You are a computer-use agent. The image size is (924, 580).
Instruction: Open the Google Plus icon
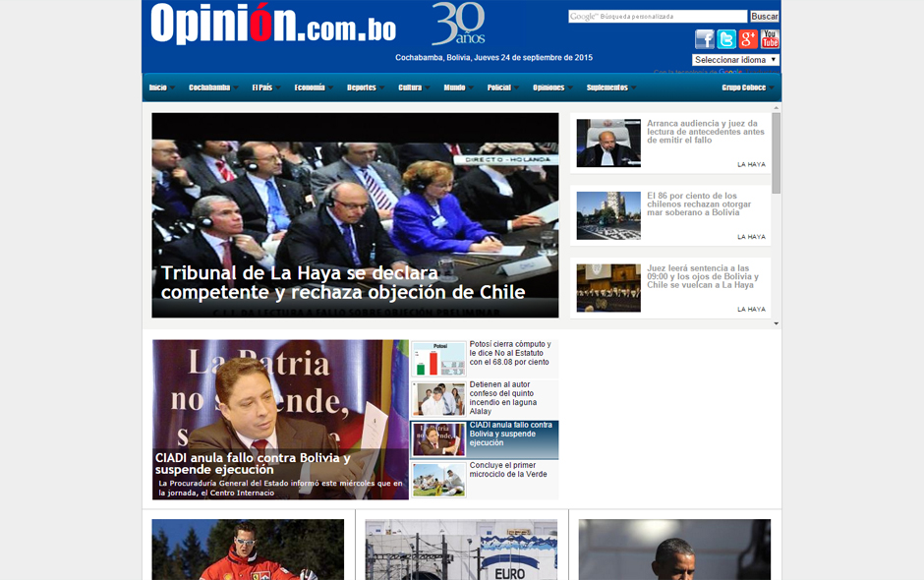pyautogui.click(x=748, y=39)
